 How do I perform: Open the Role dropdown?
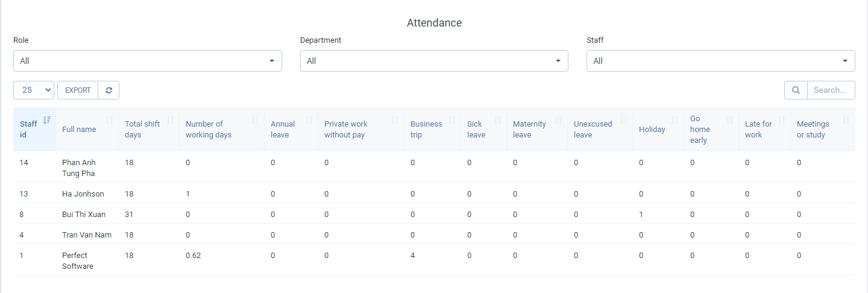point(148,61)
